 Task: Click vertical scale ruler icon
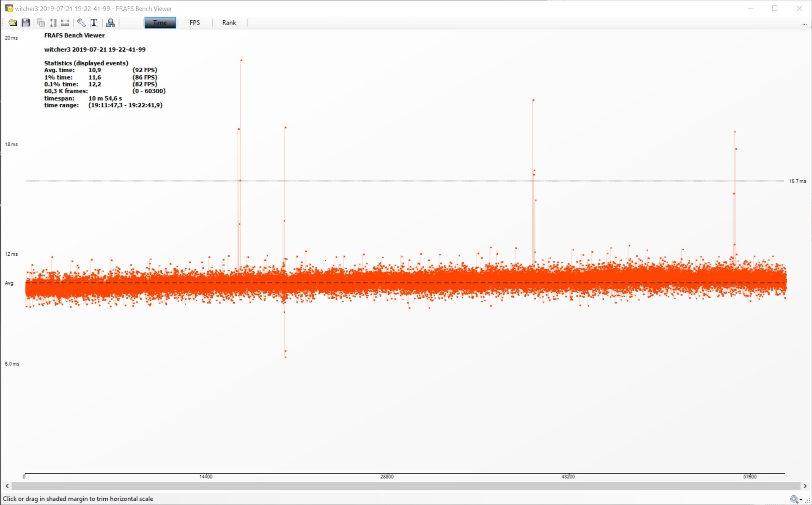tap(53, 23)
